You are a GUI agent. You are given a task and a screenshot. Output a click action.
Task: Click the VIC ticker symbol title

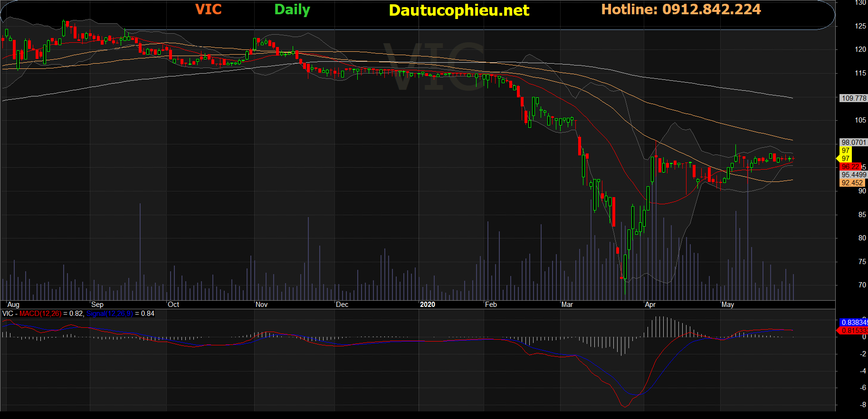(208, 10)
